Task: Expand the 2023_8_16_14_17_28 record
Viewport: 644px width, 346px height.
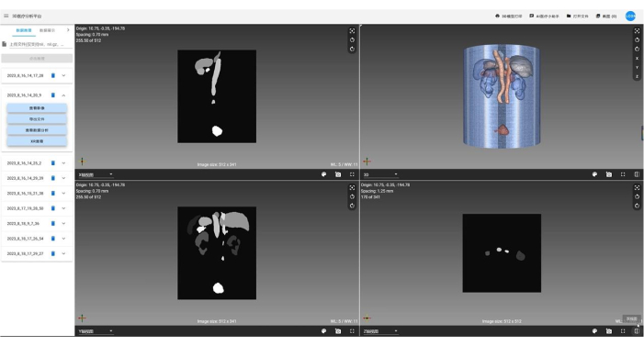Action: pyautogui.click(x=63, y=75)
